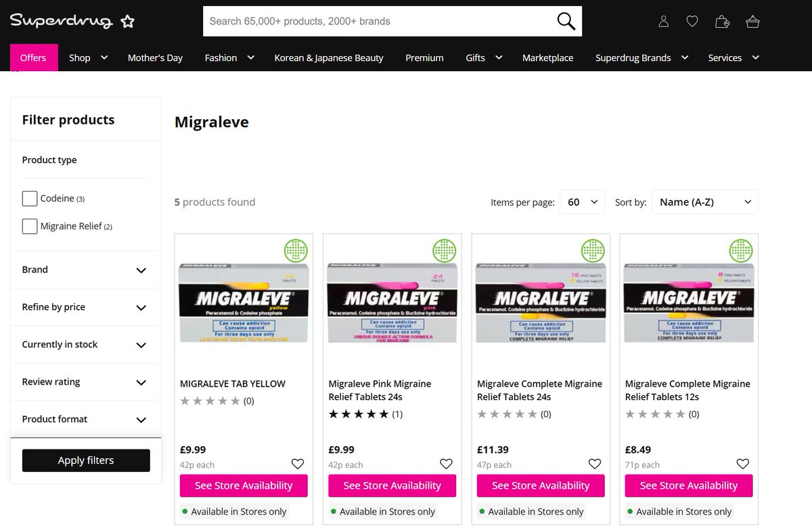
Task: Expand the Shop menu
Action: click(88, 58)
